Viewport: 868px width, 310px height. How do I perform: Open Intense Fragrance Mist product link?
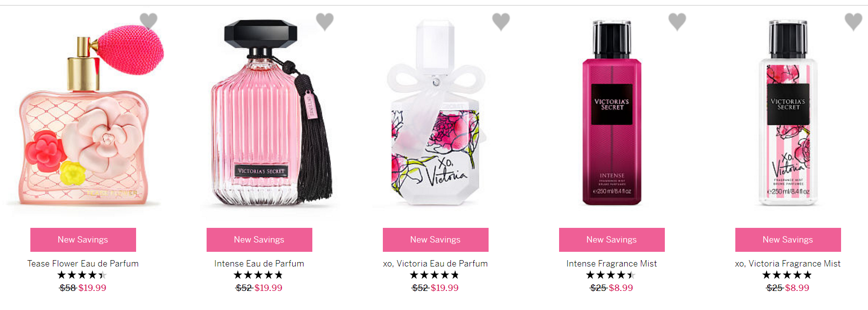tap(612, 264)
